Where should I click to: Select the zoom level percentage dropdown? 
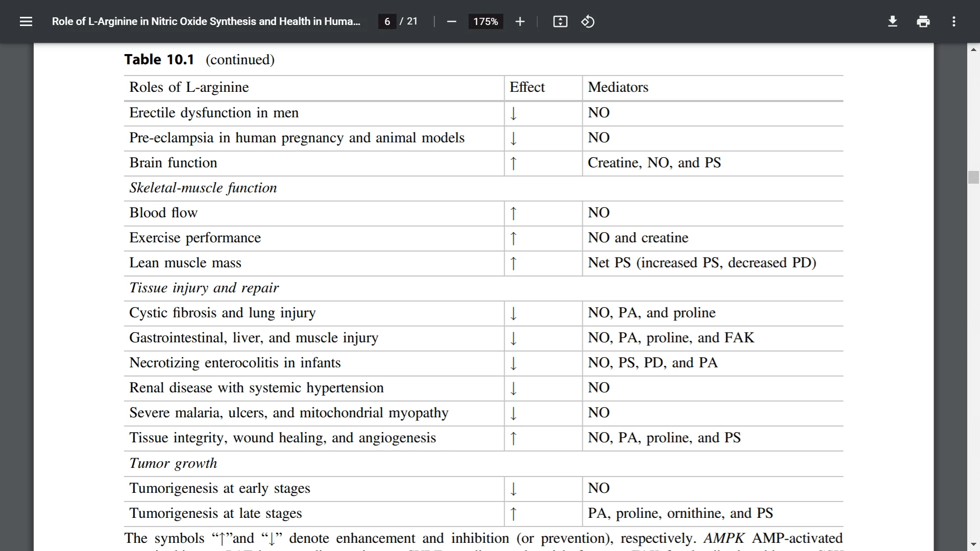485,21
